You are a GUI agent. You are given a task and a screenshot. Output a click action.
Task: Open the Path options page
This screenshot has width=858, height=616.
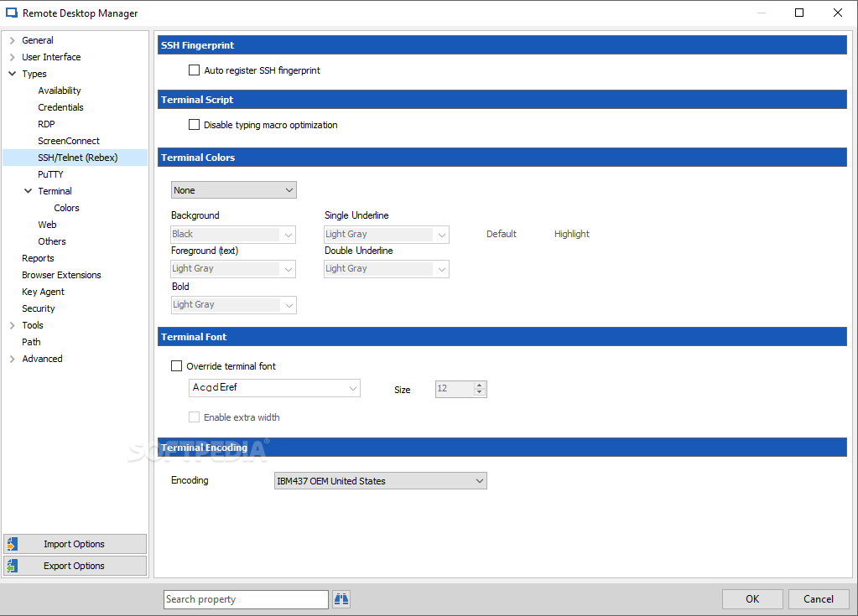click(x=31, y=342)
